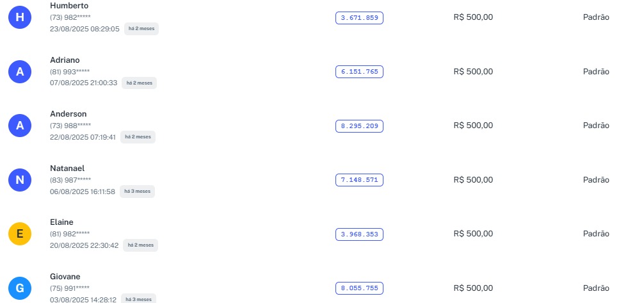Click the 8.055.755 number badge
The width and height of the screenshot is (644, 303).
pos(359,288)
